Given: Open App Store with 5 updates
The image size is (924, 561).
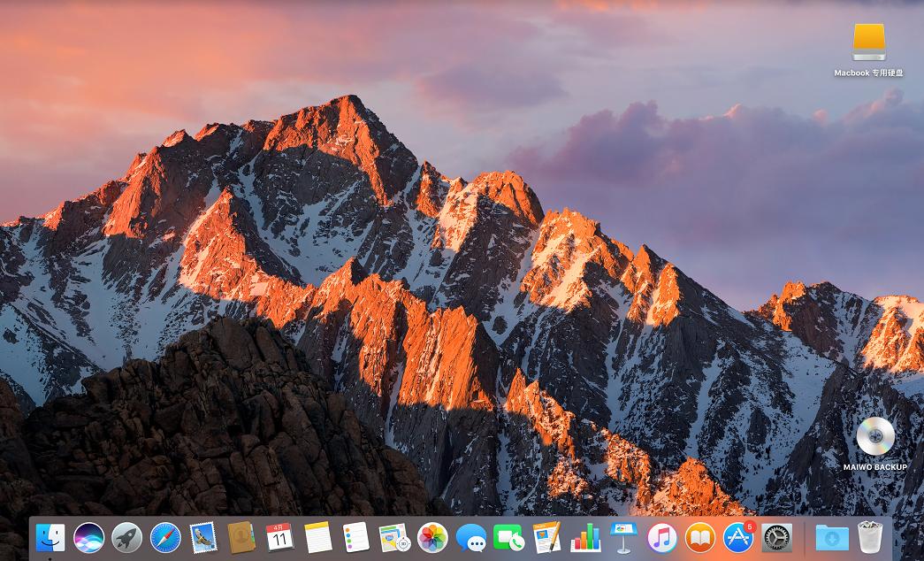Looking at the screenshot, I should click(x=737, y=537).
